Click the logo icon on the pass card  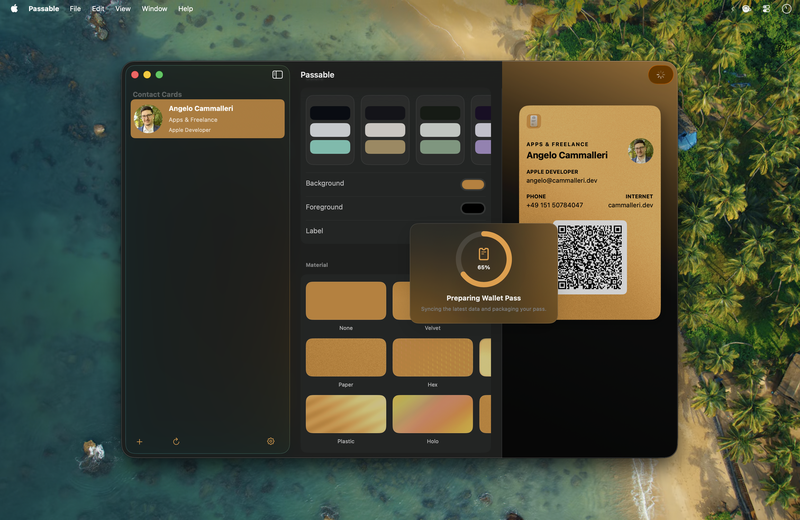tap(534, 121)
